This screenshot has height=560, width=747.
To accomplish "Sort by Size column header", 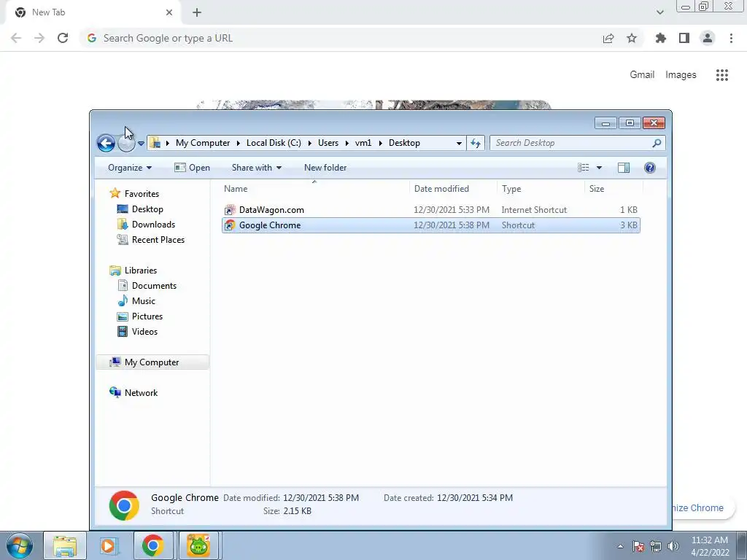I will point(614,189).
